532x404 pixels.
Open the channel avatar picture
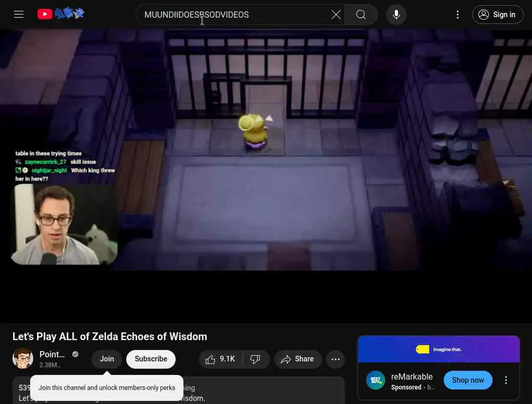(x=23, y=358)
